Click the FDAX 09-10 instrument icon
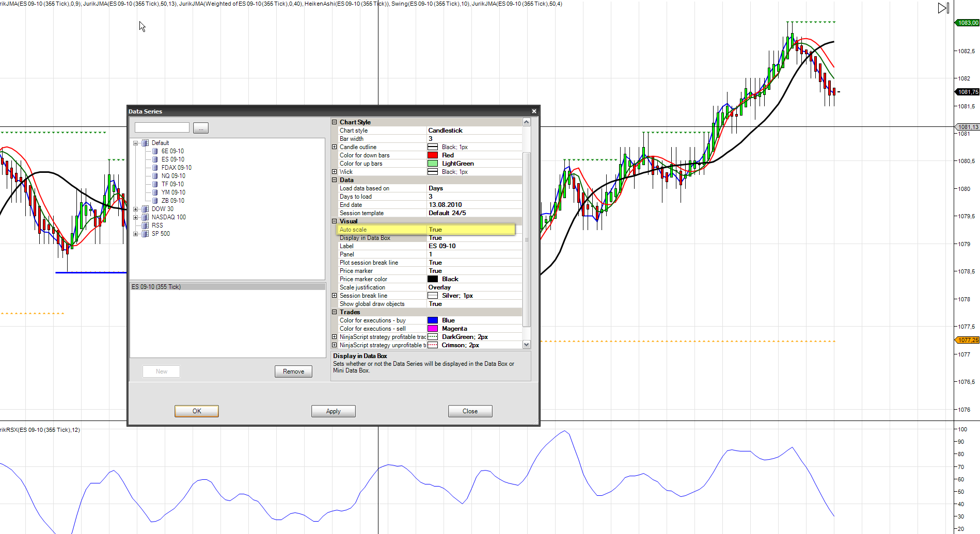This screenshot has height=534, width=980. [x=155, y=168]
